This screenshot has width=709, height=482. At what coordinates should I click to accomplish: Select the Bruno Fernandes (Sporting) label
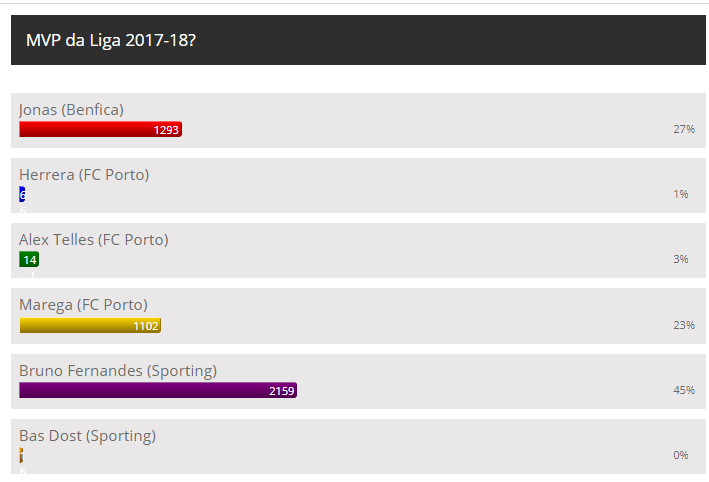click(117, 370)
